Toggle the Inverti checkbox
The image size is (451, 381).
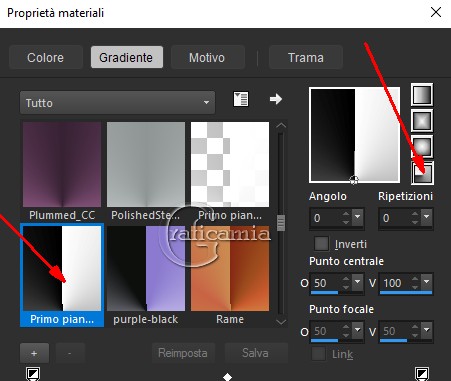click(x=321, y=244)
